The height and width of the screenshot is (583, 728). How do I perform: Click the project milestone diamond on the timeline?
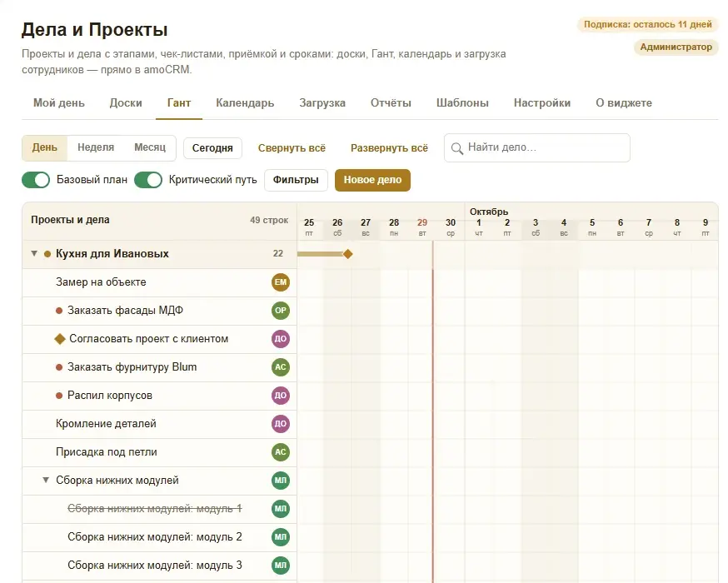pos(347,254)
